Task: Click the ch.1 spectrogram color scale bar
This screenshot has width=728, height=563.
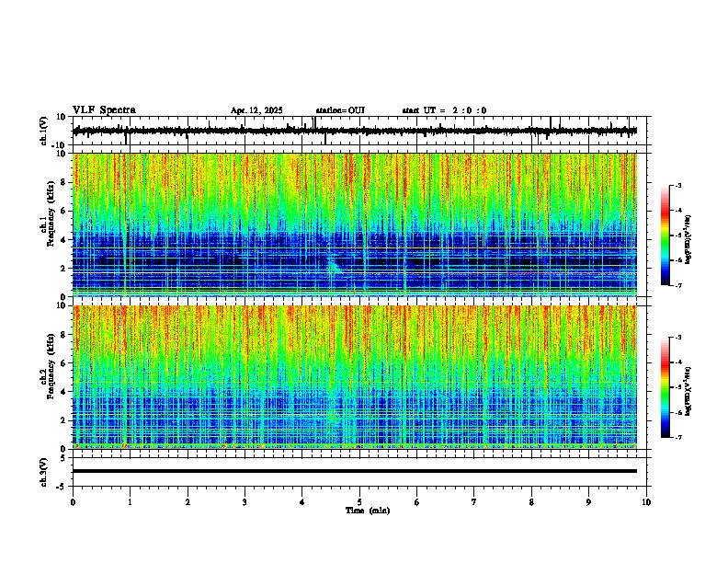Action: [665, 236]
